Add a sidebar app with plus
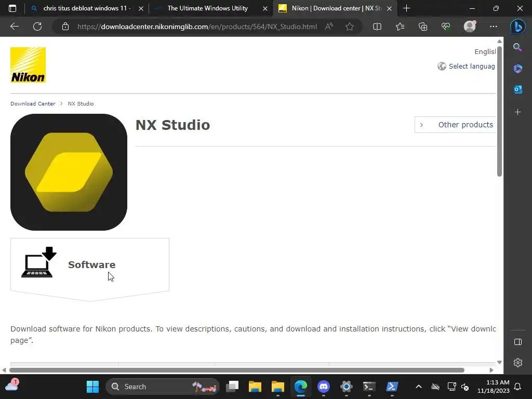This screenshot has height=399, width=532. [517, 112]
